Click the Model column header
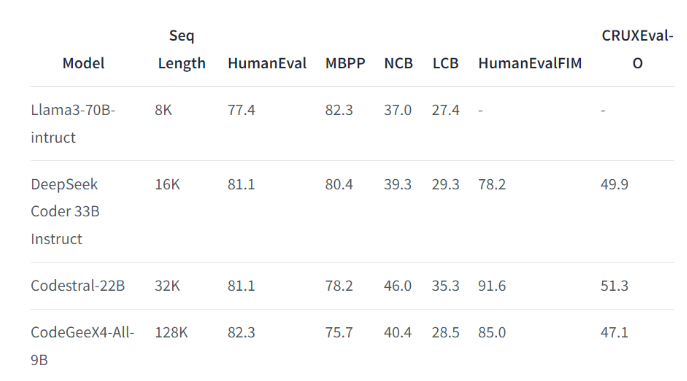Viewport: 687px width, 381px height. click(x=83, y=63)
